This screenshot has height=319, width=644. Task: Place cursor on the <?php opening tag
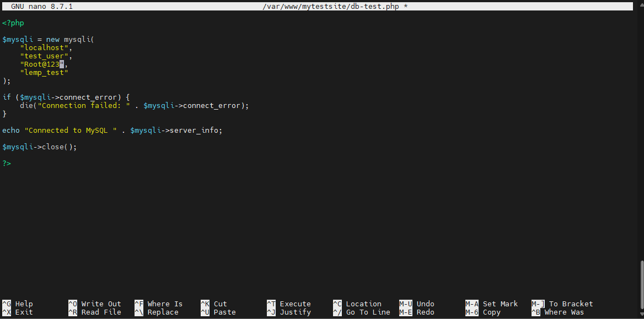(13, 23)
